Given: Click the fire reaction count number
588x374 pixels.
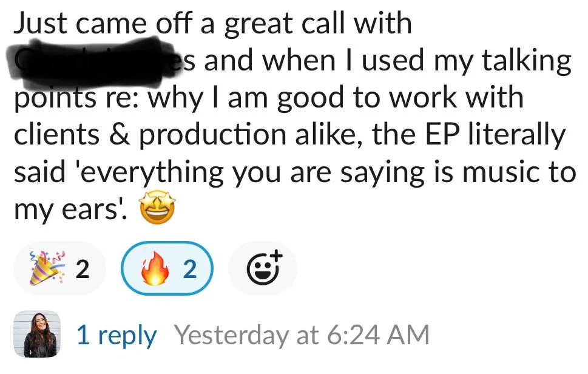Looking at the screenshot, I should pos(190,268).
